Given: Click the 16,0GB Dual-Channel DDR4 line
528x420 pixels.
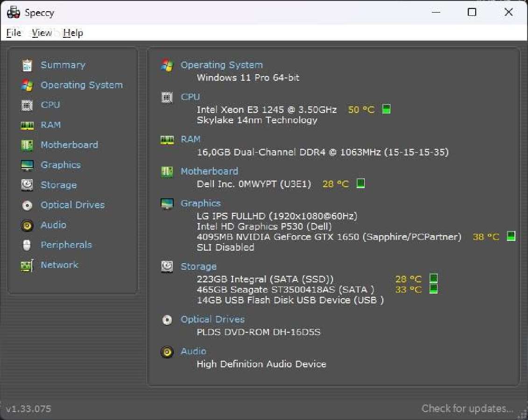Looking at the screenshot, I should point(323,152).
